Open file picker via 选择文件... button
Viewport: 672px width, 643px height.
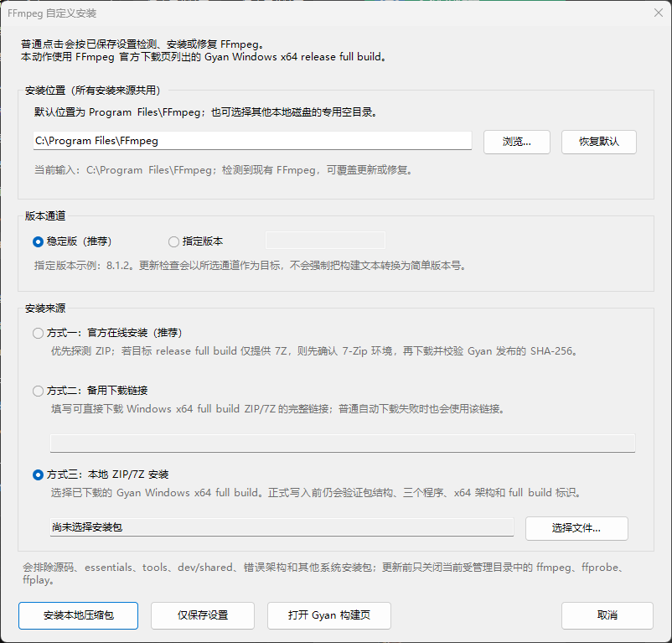[576, 528]
